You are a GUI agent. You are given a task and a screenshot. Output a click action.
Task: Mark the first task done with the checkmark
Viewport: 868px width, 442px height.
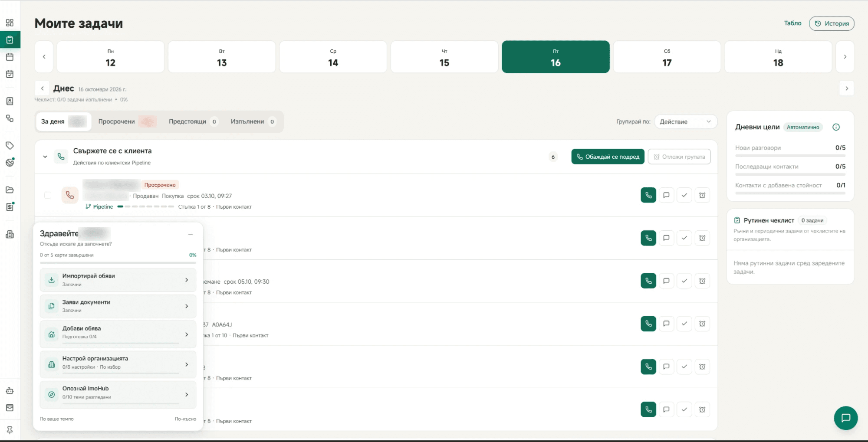684,195
